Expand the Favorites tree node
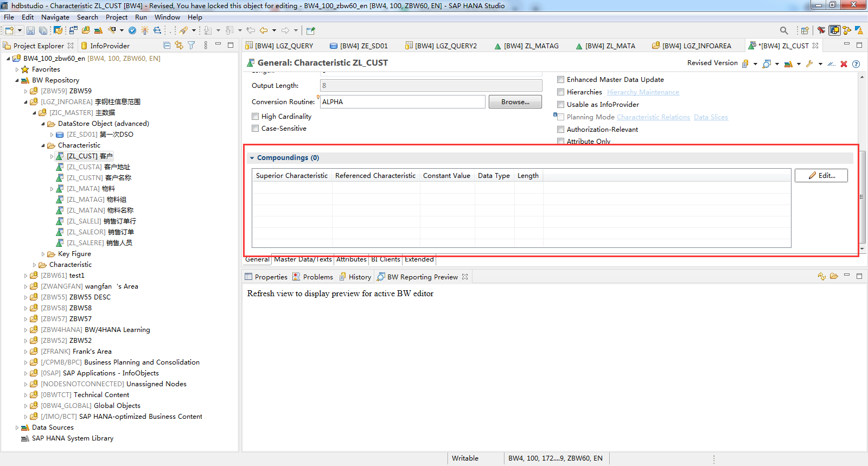 point(17,69)
